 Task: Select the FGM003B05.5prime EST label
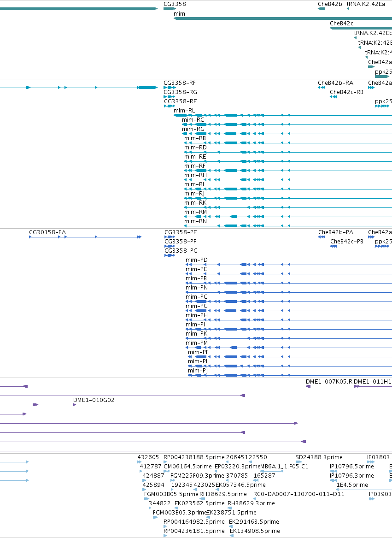(171, 494)
